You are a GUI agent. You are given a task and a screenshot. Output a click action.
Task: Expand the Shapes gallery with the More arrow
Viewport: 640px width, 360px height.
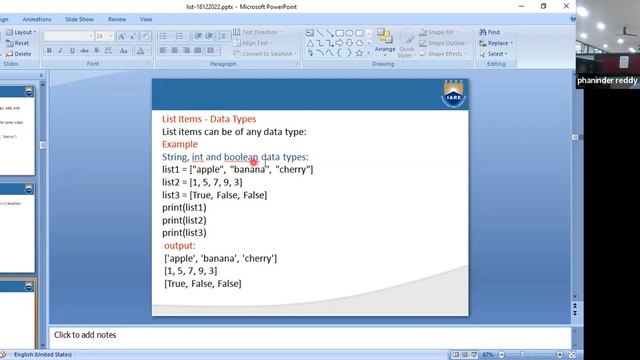369,53
